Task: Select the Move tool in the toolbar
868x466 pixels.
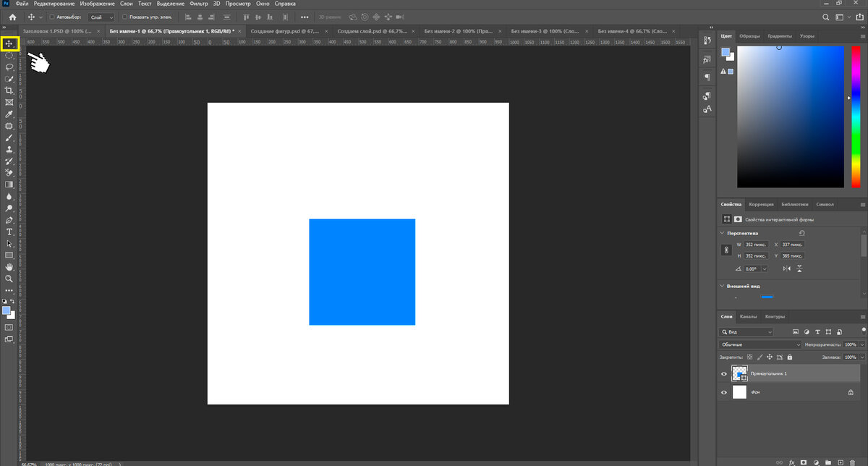Action: coord(9,44)
